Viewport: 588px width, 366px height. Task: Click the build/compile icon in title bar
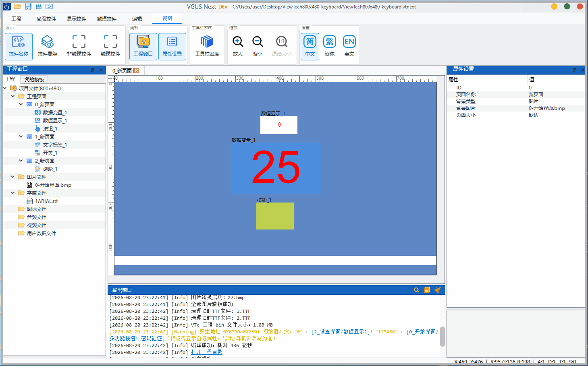click(39, 6)
